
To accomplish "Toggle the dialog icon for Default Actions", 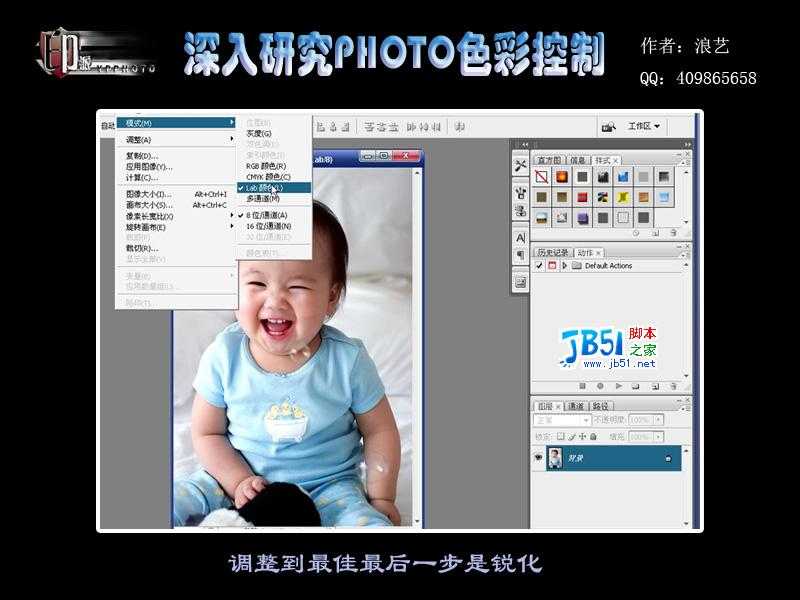I will [x=552, y=266].
